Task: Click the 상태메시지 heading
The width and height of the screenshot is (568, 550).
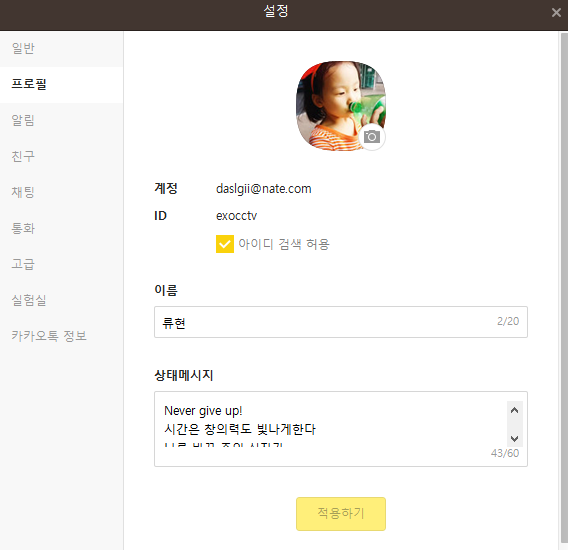Action: (184, 375)
